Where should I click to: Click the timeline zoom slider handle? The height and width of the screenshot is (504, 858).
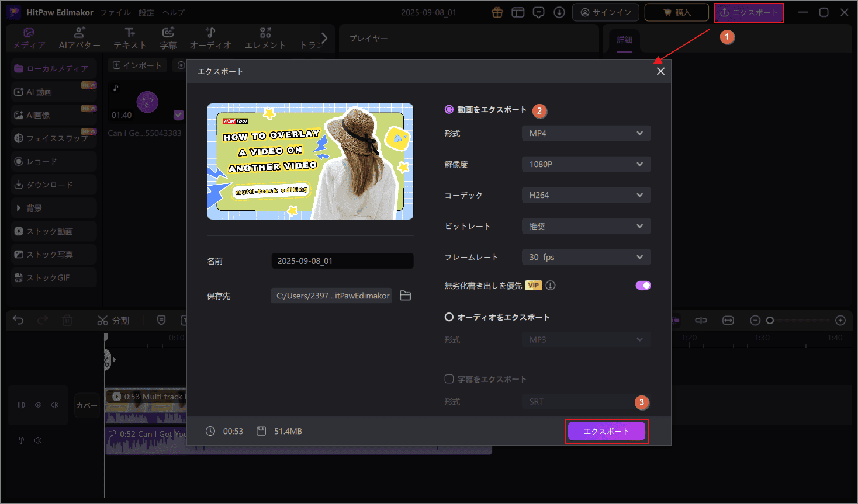(x=770, y=320)
